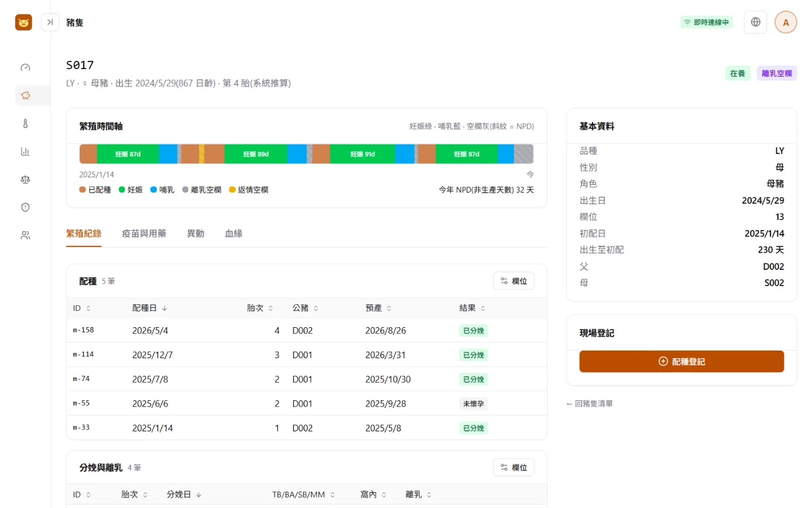The width and height of the screenshot is (812, 508).
Task: Click the 即時連線中 connection status badge
Action: (x=707, y=22)
